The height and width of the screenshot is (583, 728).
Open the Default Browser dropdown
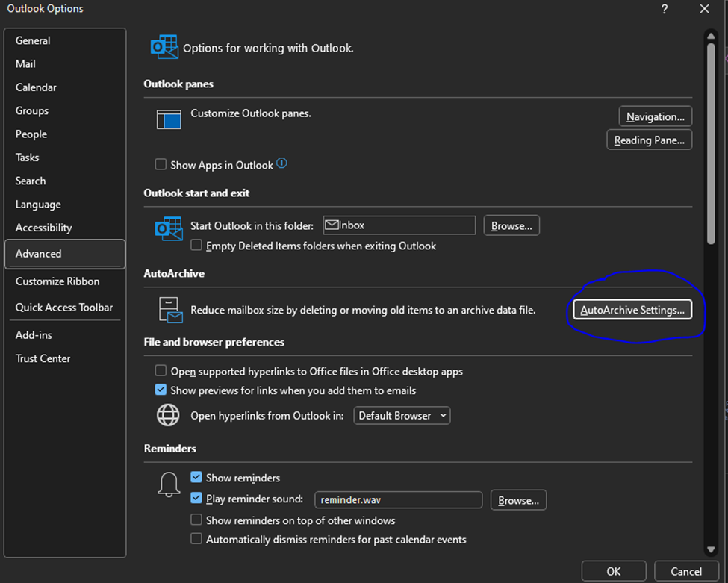pos(402,415)
